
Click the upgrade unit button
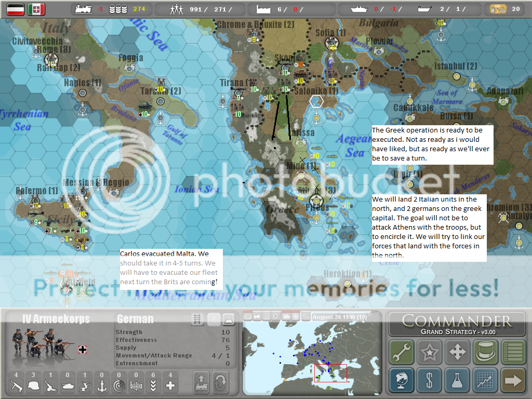click(x=202, y=383)
